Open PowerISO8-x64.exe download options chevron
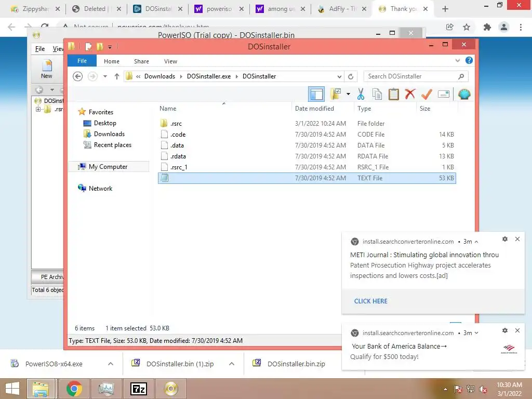 tap(110, 364)
